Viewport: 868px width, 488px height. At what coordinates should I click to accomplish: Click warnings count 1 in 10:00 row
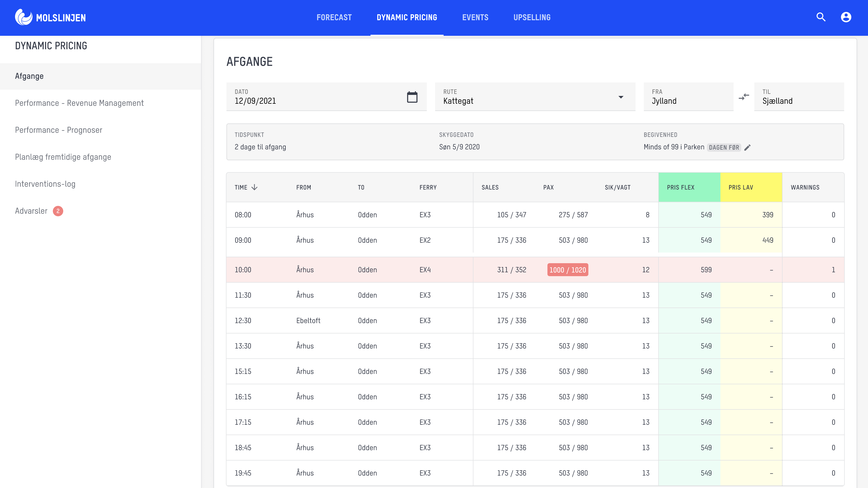coord(833,270)
